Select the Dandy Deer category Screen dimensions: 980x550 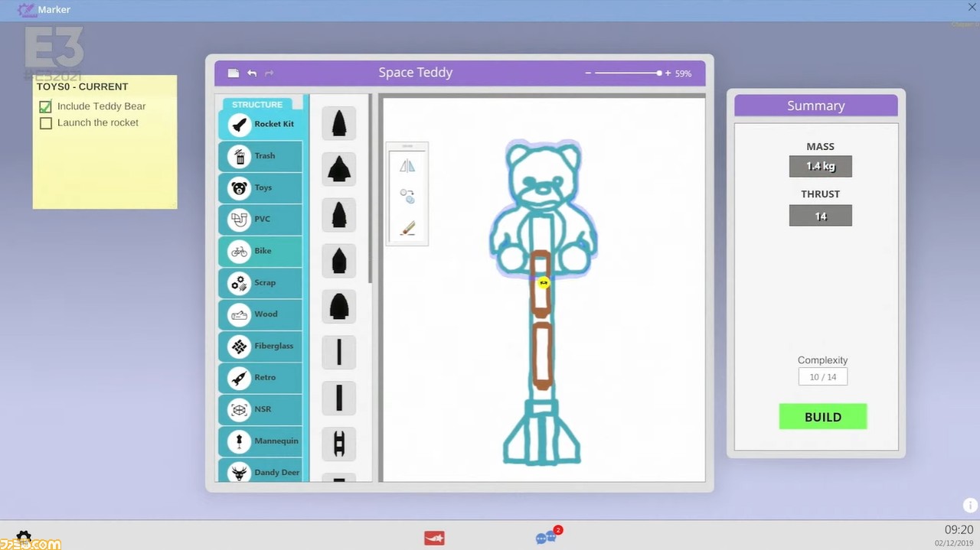260,471
